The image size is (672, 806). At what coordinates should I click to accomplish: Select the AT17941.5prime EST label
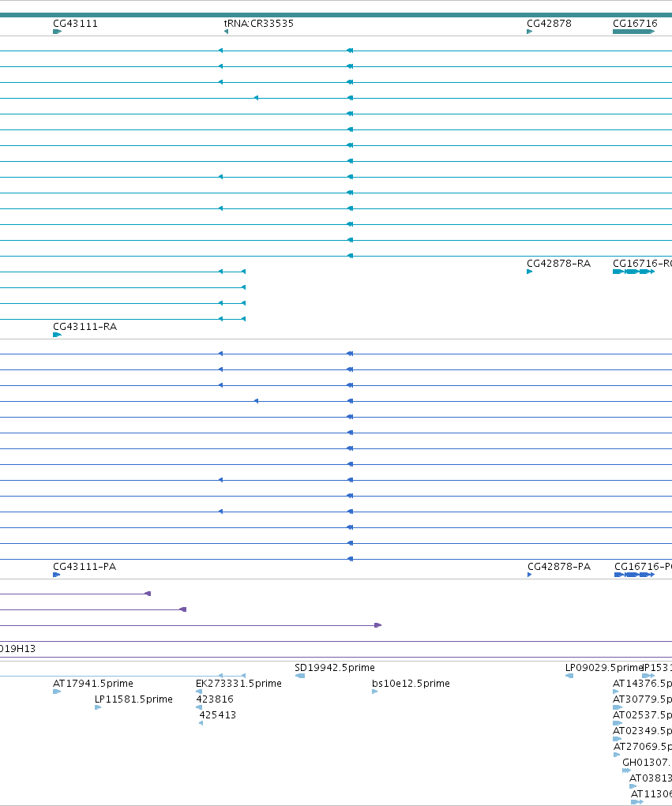[x=93, y=684]
